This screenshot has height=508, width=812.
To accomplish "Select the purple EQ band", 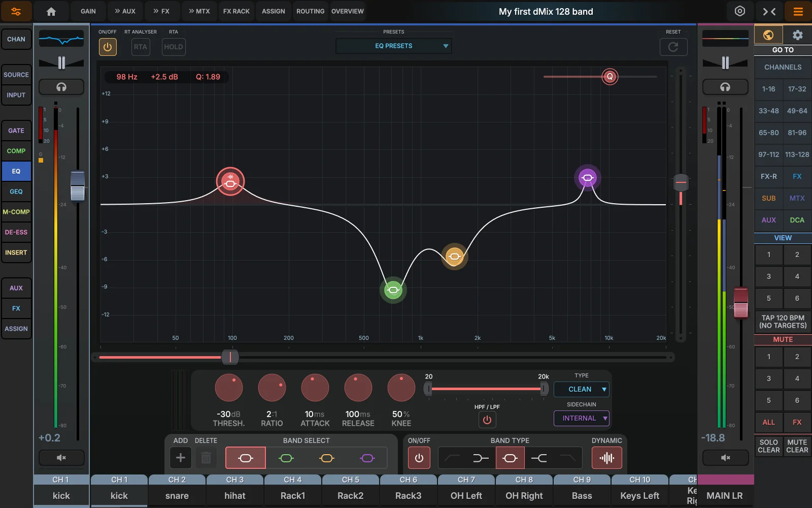I will 367,458.
